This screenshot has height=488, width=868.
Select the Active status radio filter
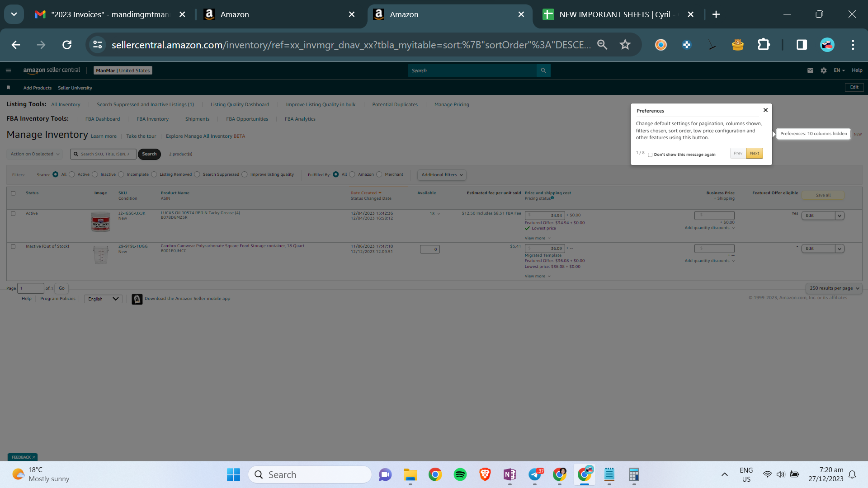pos(72,174)
